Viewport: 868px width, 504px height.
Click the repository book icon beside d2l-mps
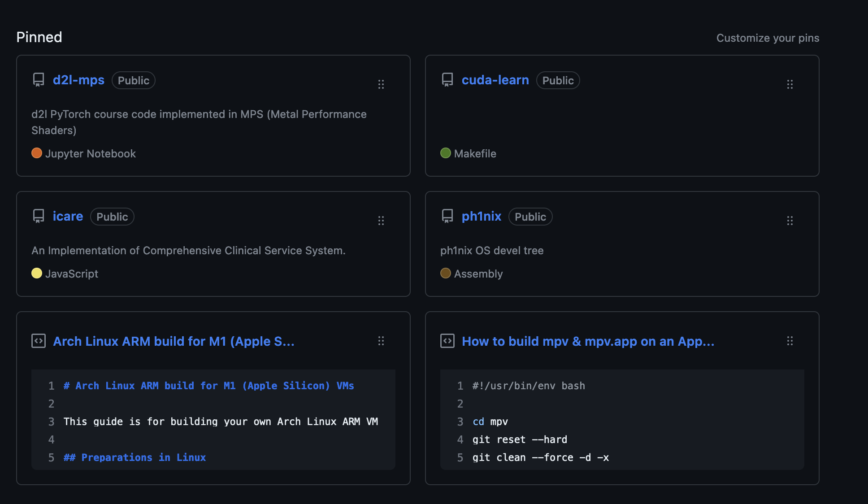[38, 81]
